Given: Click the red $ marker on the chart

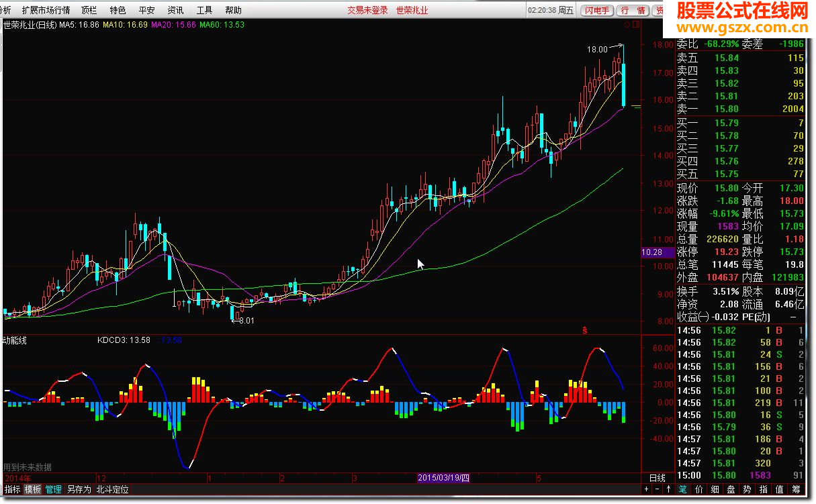Looking at the screenshot, I should [x=585, y=330].
